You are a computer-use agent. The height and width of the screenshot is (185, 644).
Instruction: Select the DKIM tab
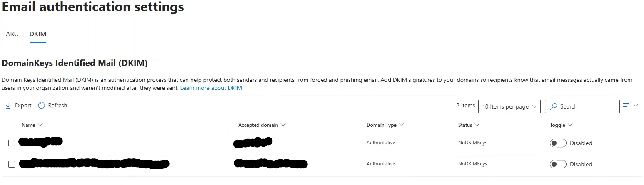coord(38,34)
